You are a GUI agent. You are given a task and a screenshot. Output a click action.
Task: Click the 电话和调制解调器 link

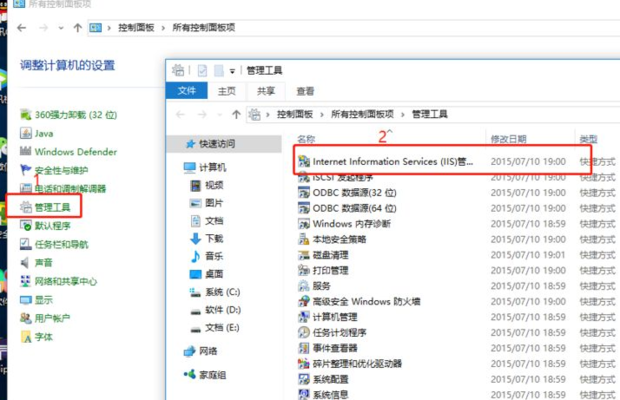[x=70, y=189]
